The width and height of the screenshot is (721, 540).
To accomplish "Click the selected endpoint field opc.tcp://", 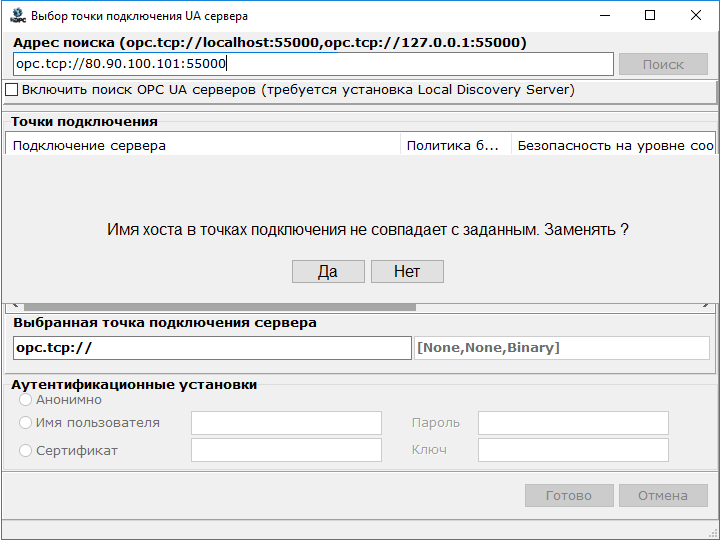I will [212, 348].
